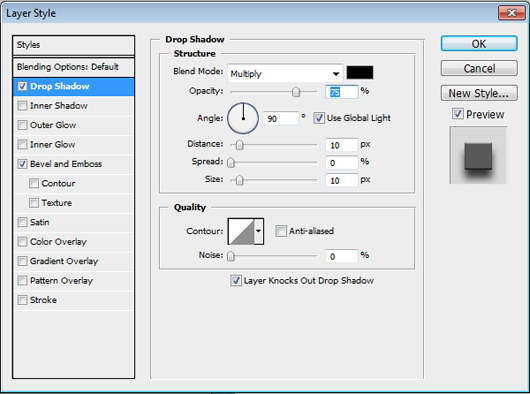Open the Gradient Overlay settings
530x394 pixels.
point(64,261)
